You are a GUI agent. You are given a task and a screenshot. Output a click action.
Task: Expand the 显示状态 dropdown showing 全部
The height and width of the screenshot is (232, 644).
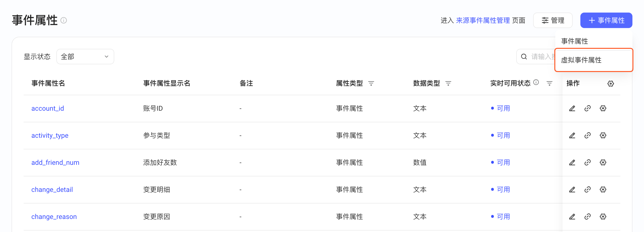coord(85,57)
